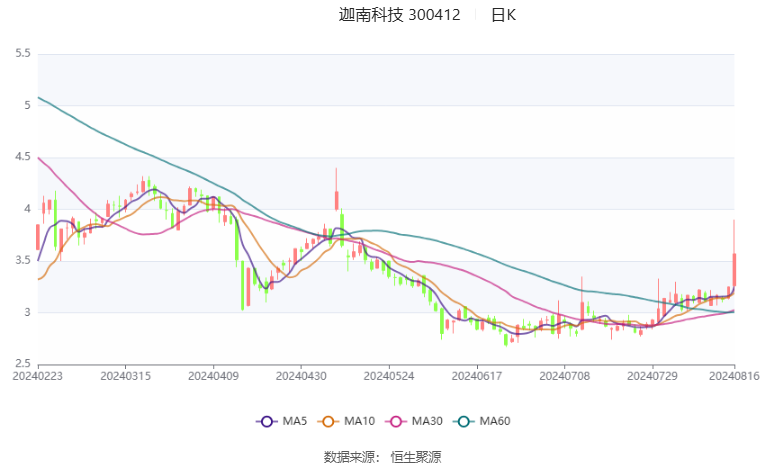The image size is (765, 465).
Task: Click the 20240223 date axis label
Action: click(x=38, y=376)
